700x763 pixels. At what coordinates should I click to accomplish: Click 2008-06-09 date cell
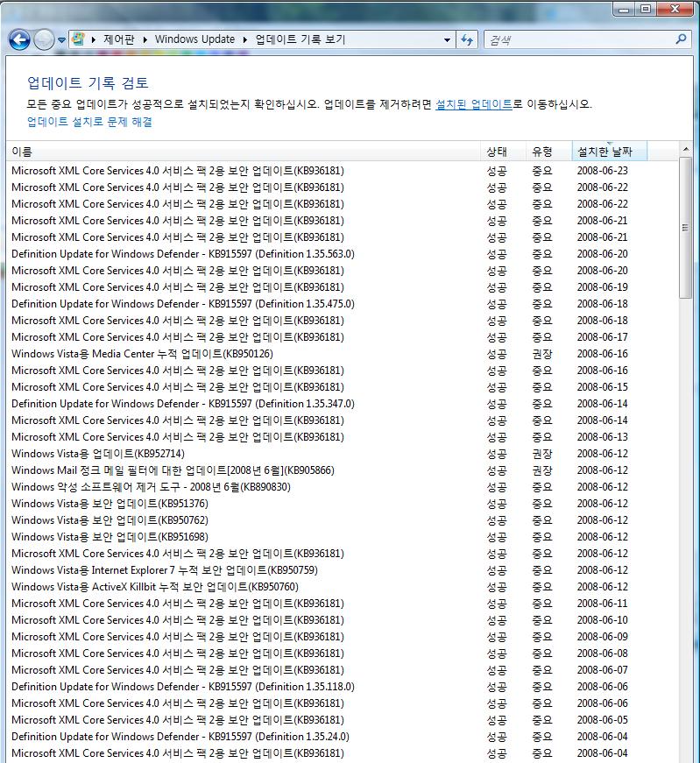pyautogui.click(x=603, y=637)
